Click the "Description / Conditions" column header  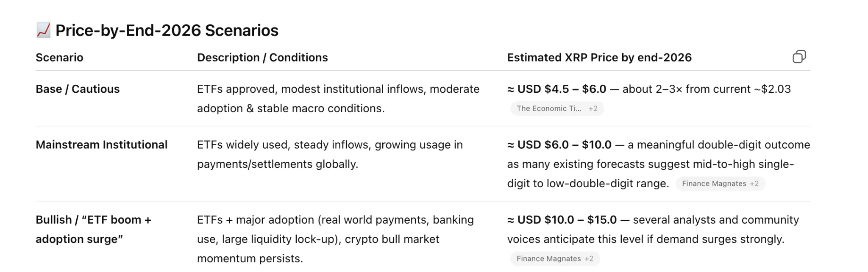(x=262, y=57)
